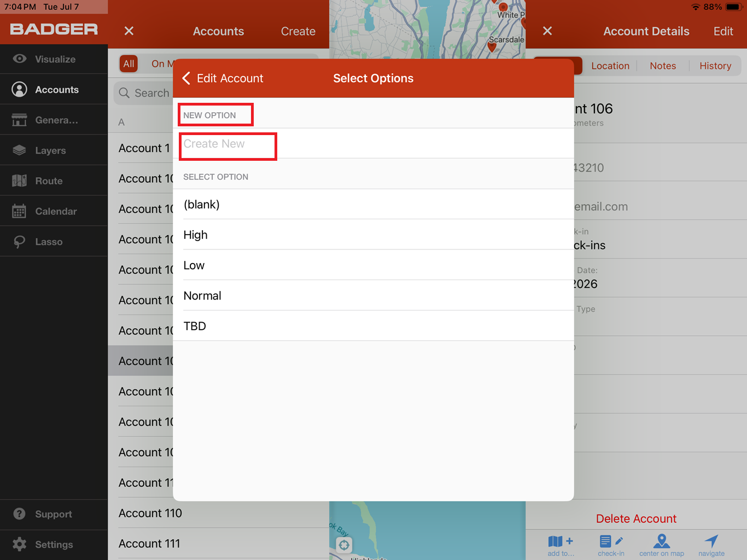Select Accounts in the sidebar

tap(54, 90)
